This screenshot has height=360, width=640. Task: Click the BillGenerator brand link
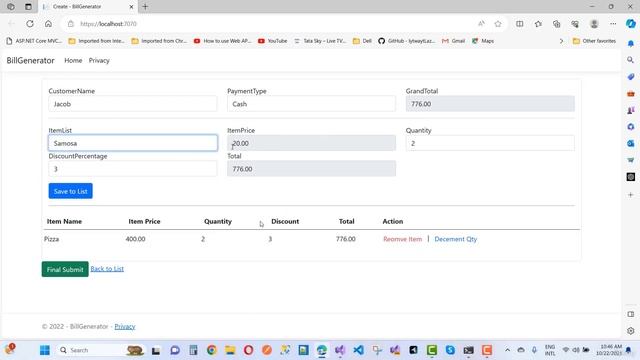(30, 60)
